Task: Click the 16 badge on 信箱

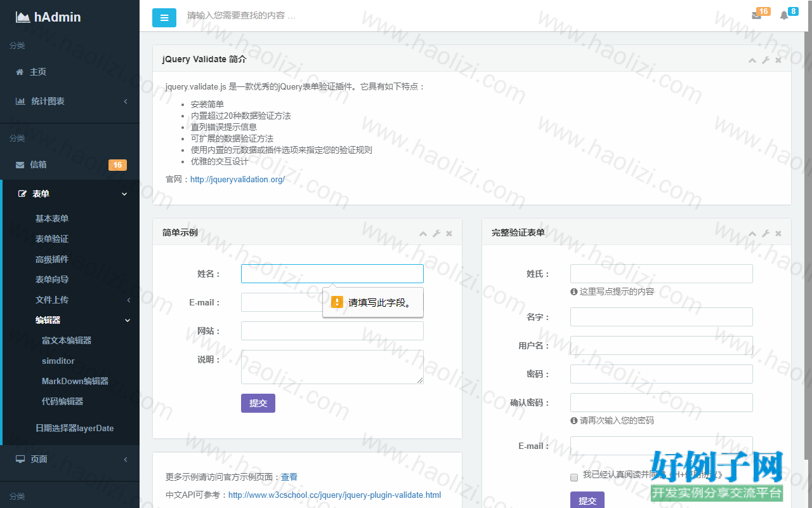Action: point(117,165)
